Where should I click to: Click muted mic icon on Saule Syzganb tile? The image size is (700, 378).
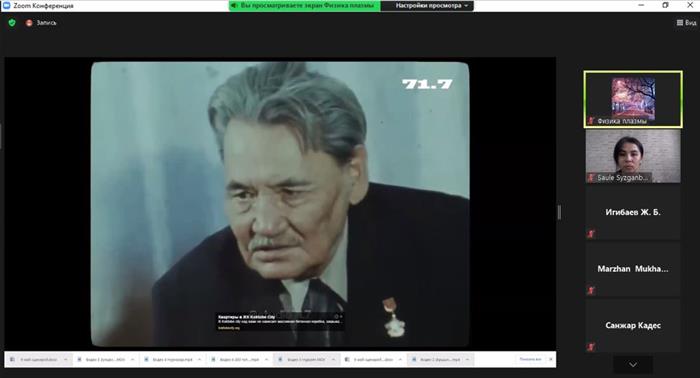point(592,178)
